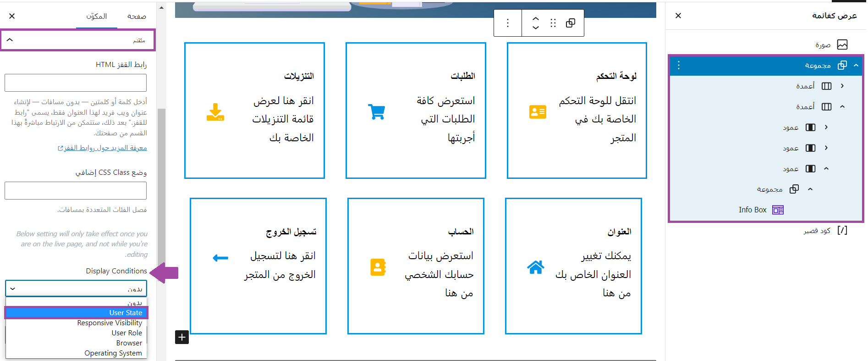
Task: Choose Responsive Visibility option
Action: pyautogui.click(x=109, y=323)
